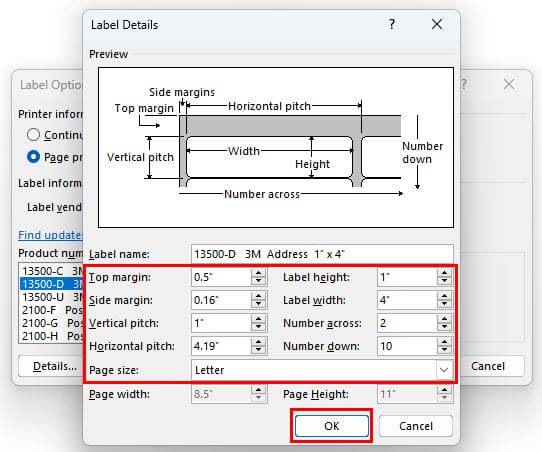This screenshot has width=542, height=452.
Task: Decrease the Vertical pitch value
Action: [x=258, y=328]
